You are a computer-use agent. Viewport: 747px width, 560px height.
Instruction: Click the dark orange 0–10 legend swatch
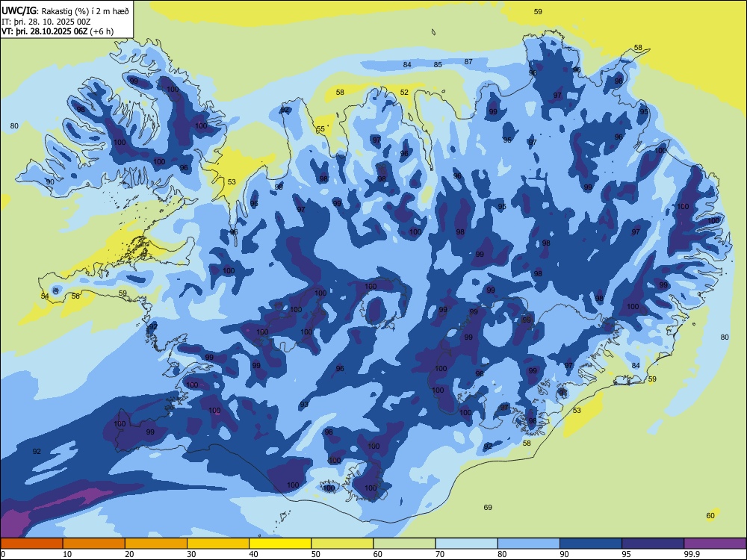pos(31,544)
